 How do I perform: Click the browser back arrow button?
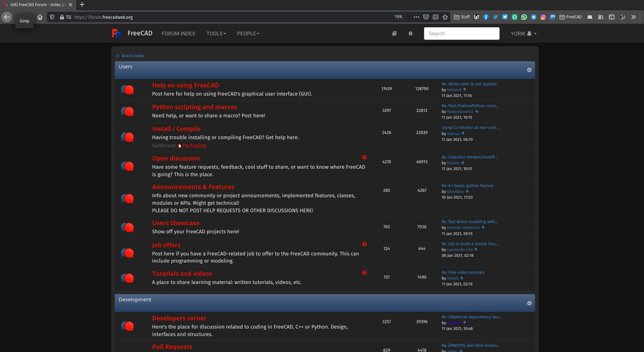(7, 17)
